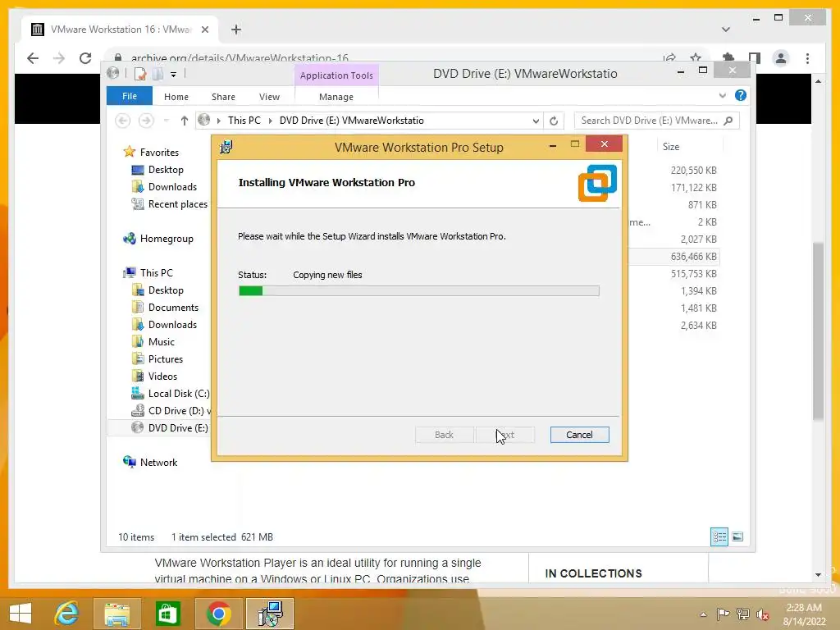840x630 pixels.
Task: Click the search magnifier icon in Explorer
Action: [728, 121]
